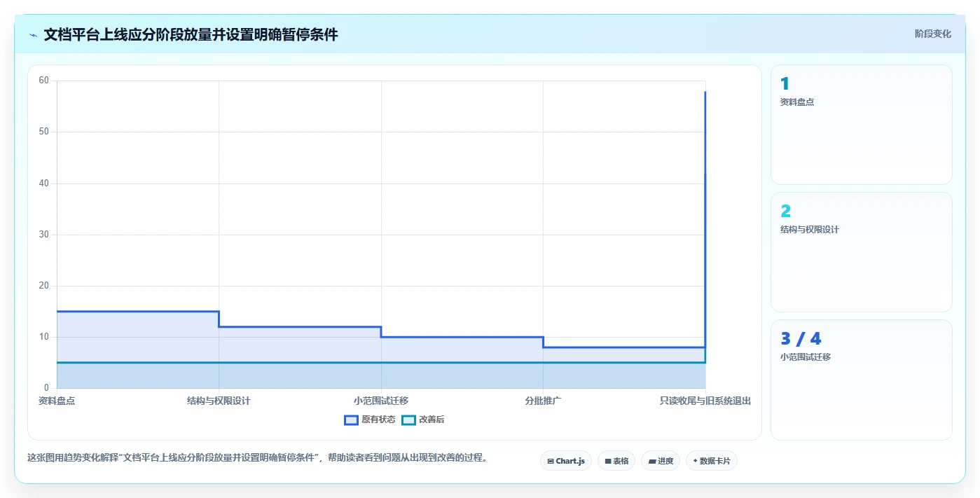
Task: Click the 3 / 4 card number
Action: tap(801, 339)
